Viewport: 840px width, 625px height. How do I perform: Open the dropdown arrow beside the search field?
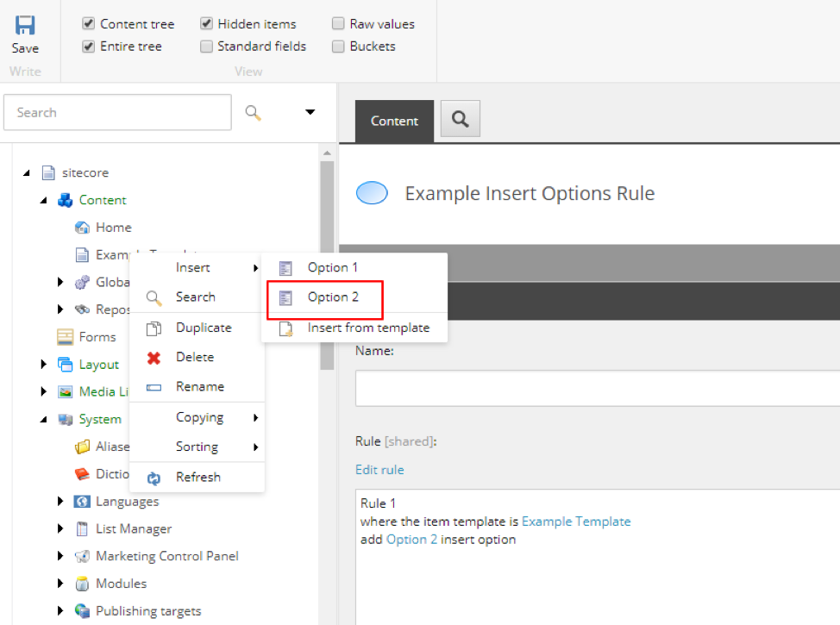(310, 112)
